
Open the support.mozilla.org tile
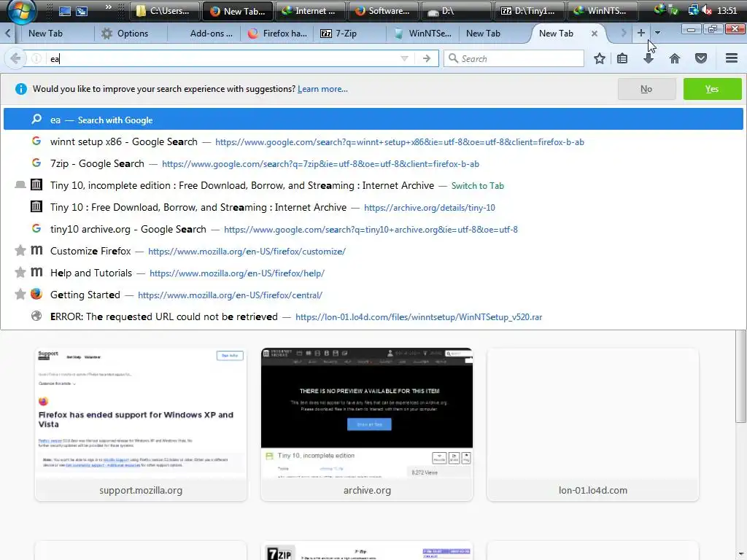pyautogui.click(x=141, y=424)
